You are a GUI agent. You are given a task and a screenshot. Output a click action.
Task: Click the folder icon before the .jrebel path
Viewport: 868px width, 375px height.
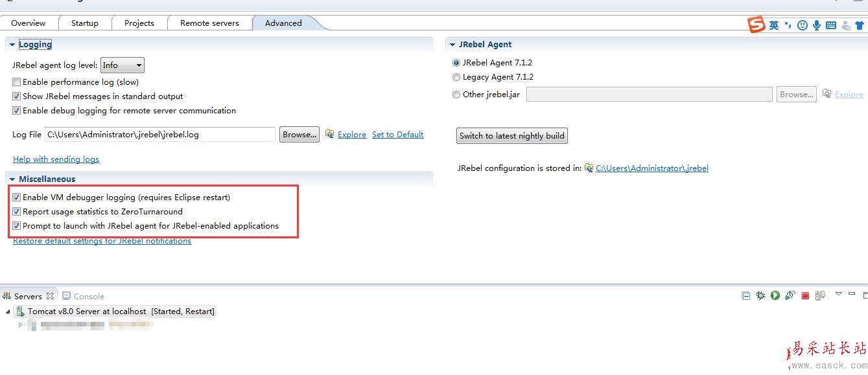[x=589, y=168]
